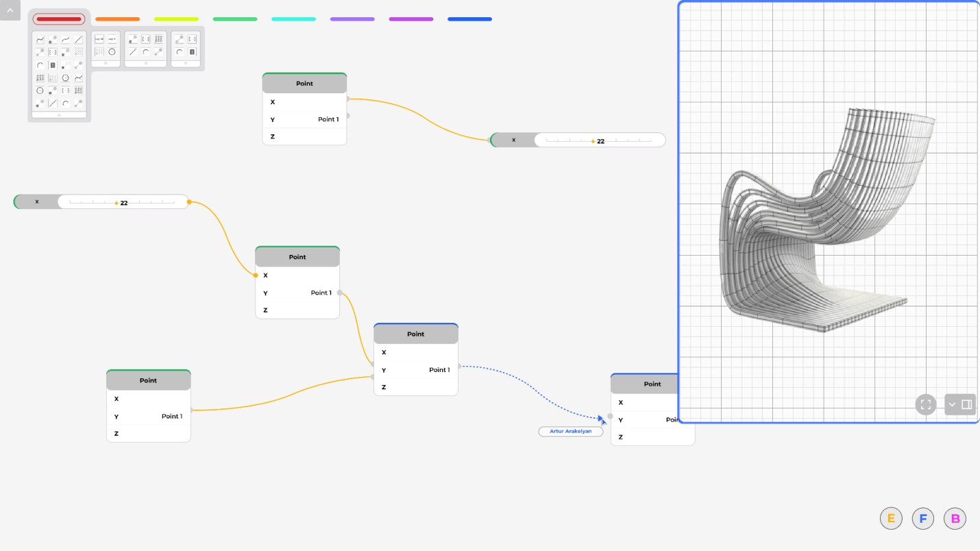The image size is (980, 551).
Task: Select the hexagon Polygon tool icon
Action: pyautogui.click(x=66, y=78)
